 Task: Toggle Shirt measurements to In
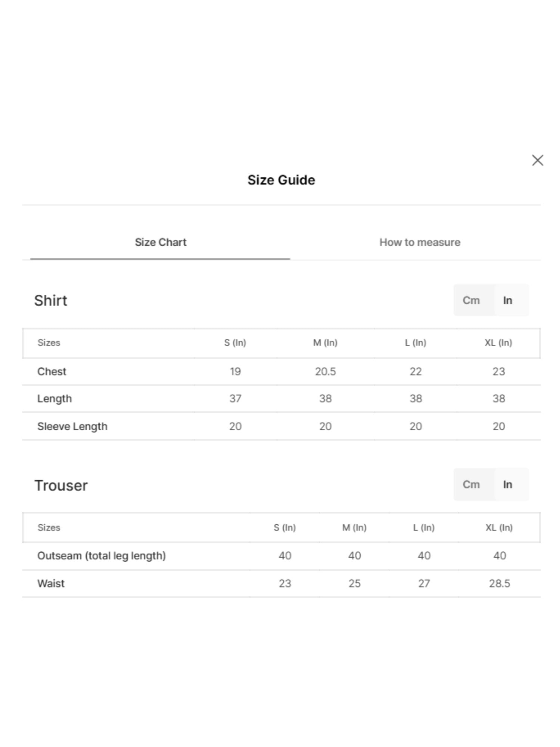coord(507,300)
